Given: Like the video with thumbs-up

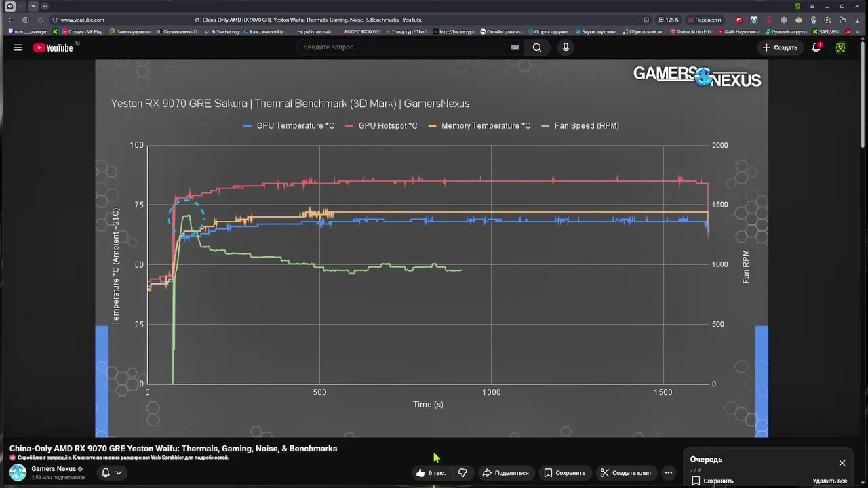Looking at the screenshot, I should pos(420,473).
